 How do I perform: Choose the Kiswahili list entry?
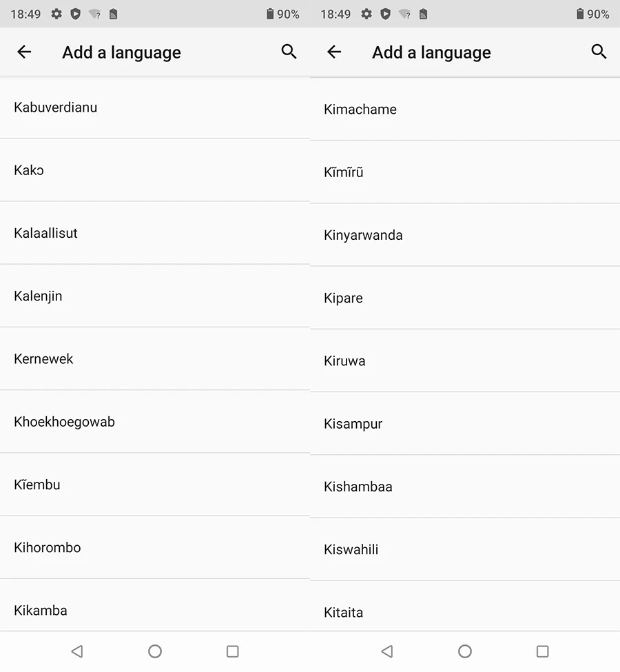click(351, 549)
